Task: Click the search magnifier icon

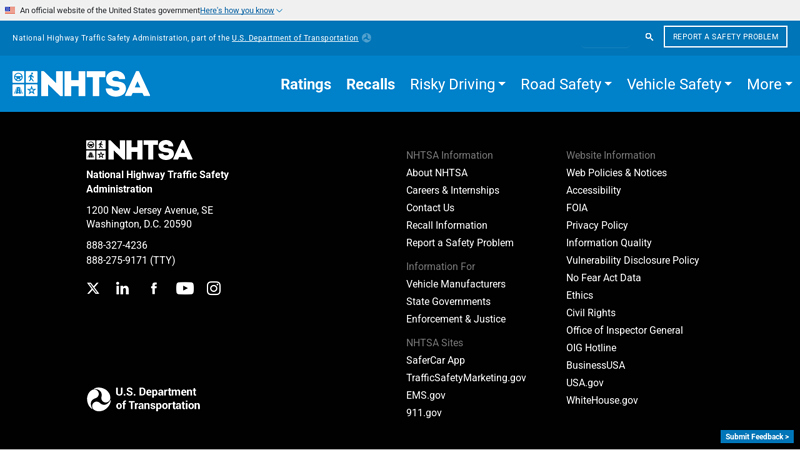Action: [x=649, y=37]
